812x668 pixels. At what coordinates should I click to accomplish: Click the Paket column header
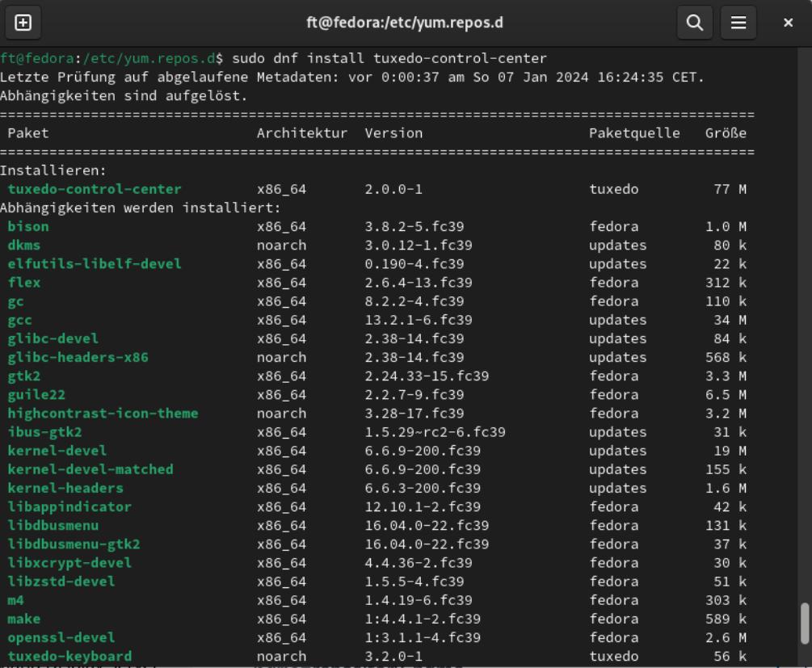tap(28, 133)
